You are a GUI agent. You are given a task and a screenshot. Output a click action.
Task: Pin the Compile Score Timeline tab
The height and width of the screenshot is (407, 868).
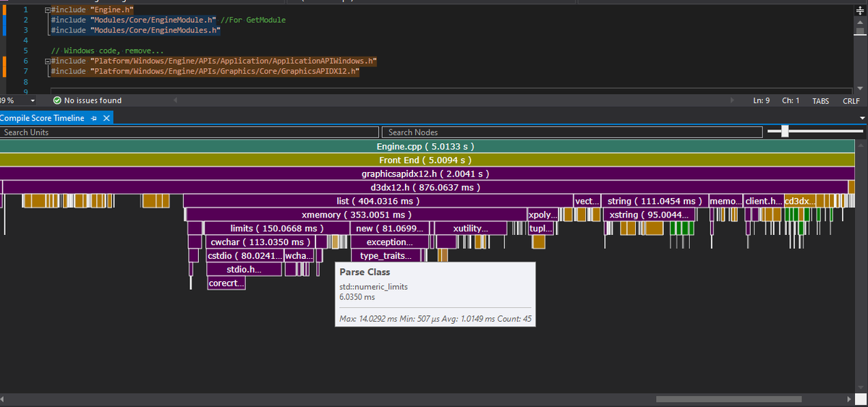click(95, 118)
